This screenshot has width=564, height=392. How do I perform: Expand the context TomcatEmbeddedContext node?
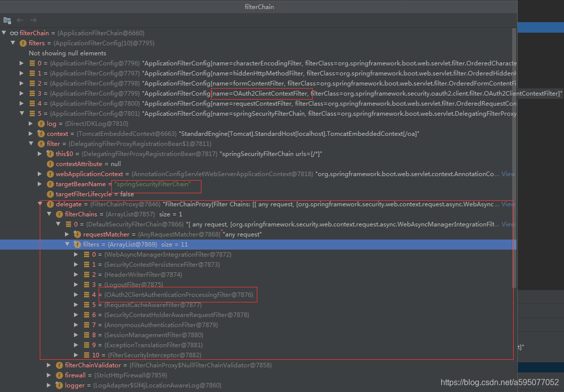pyautogui.click(x=30, y=133)
